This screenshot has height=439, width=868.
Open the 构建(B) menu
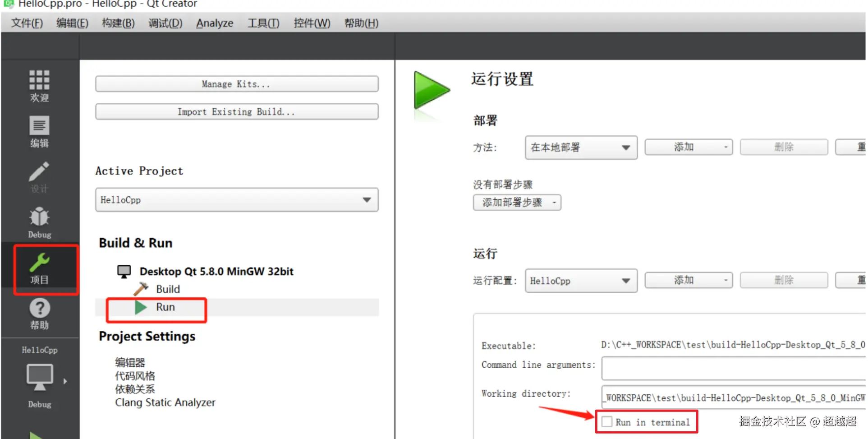click(118, 23)
